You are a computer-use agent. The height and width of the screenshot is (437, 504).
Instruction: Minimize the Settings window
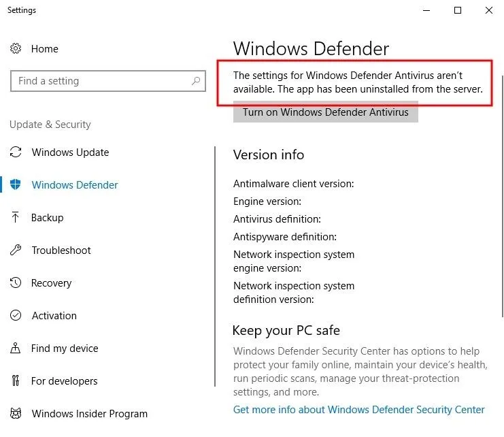[x=426, y=10]
